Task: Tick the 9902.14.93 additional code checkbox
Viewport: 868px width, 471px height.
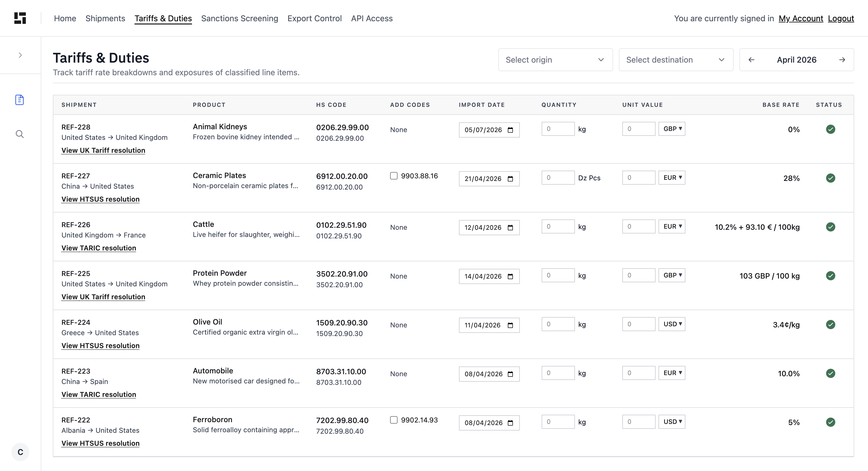Action: click(394, 420)
